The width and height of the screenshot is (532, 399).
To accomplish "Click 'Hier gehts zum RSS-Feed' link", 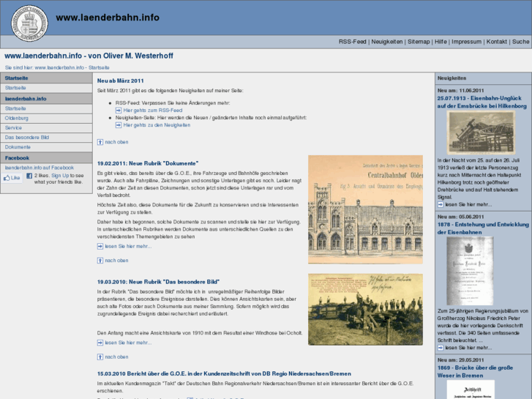I will [x=153, y=111].
